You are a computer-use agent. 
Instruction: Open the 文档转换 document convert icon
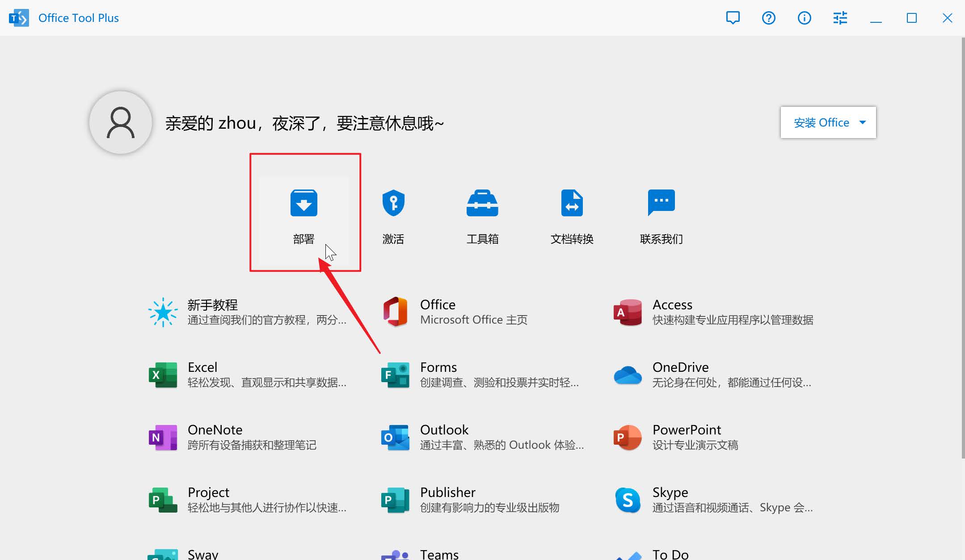coord(572,203)
